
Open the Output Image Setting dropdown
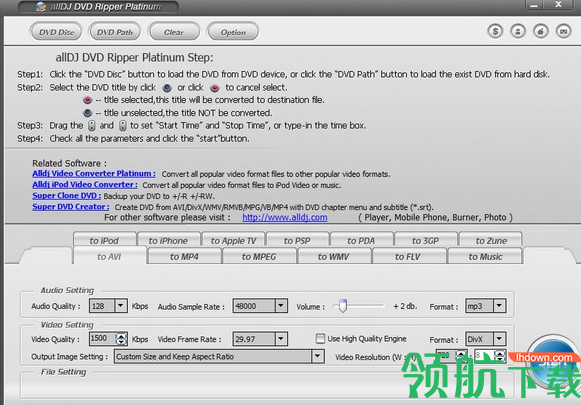(x=318, y=356)
